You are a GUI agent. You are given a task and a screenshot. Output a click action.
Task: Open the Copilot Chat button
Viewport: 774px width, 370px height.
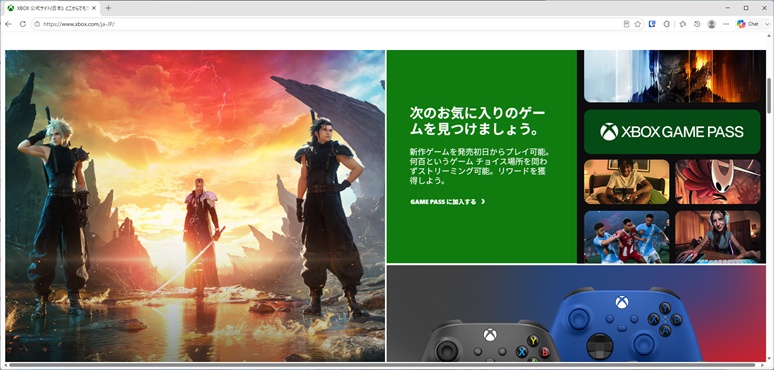(747, 24)
